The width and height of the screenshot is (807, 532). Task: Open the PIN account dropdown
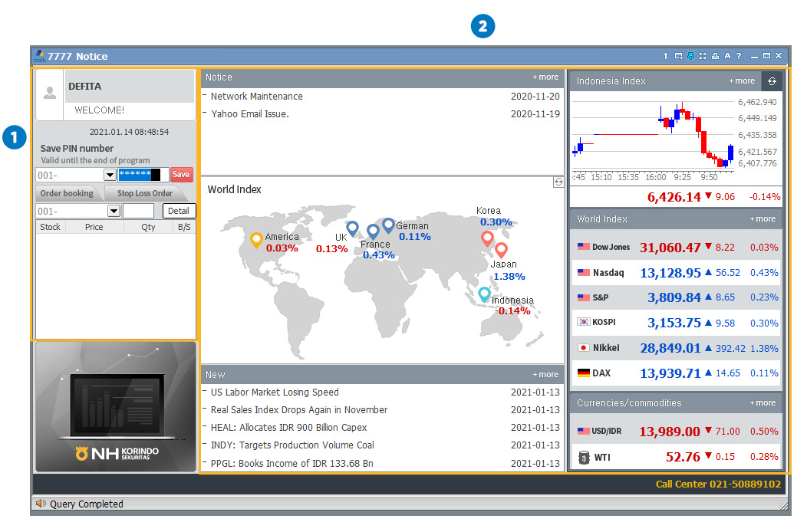pos(110,175)
